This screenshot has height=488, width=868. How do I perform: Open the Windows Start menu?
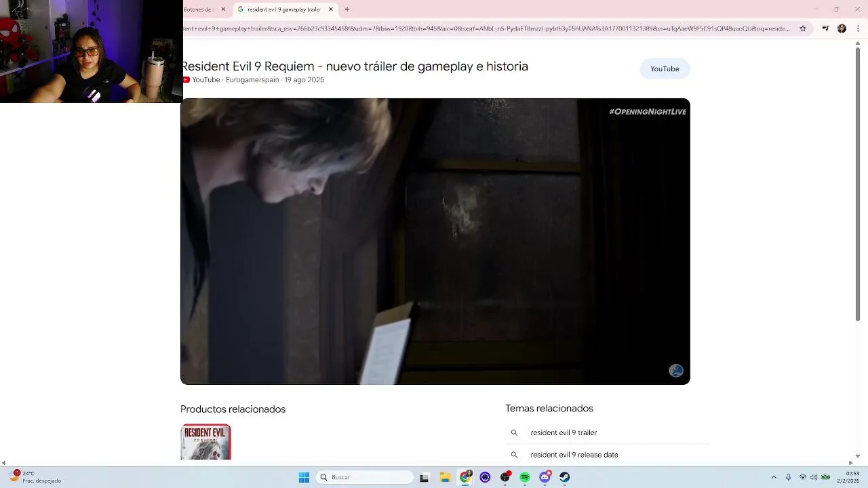(304, 477)
